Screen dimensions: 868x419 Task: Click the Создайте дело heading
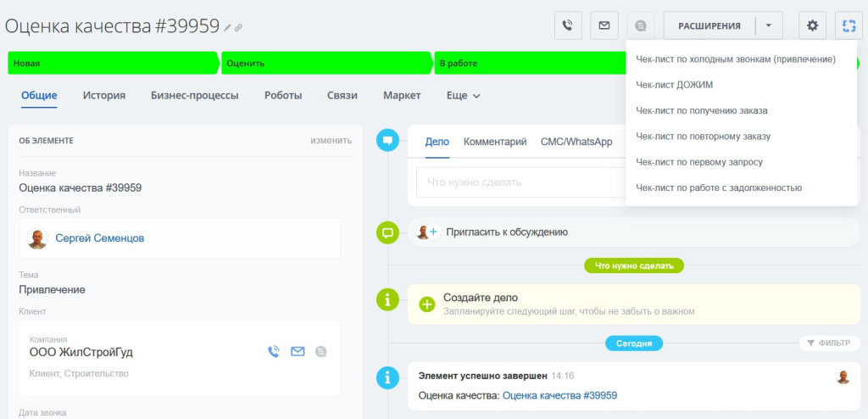click(481, 298)
